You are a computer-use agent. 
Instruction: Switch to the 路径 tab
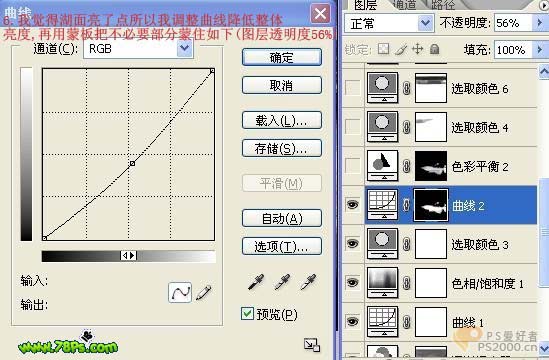443,5
